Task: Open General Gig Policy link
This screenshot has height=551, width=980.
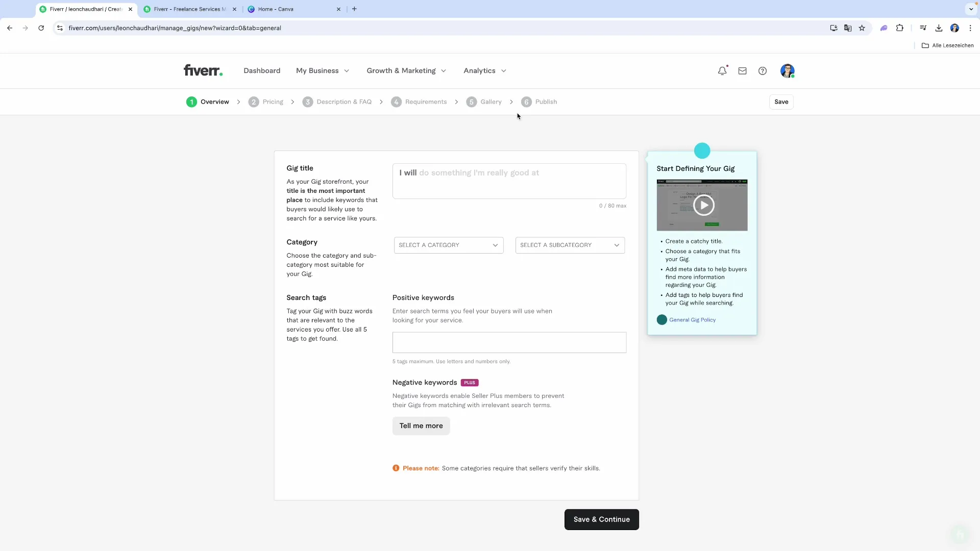Action: 693,320
